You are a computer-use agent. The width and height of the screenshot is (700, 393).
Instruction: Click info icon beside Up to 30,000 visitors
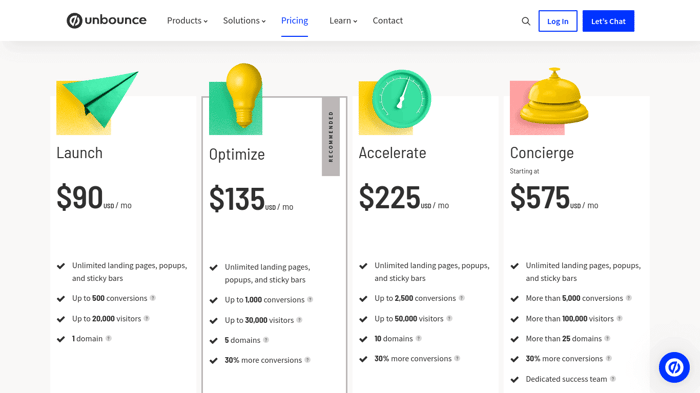300,320
